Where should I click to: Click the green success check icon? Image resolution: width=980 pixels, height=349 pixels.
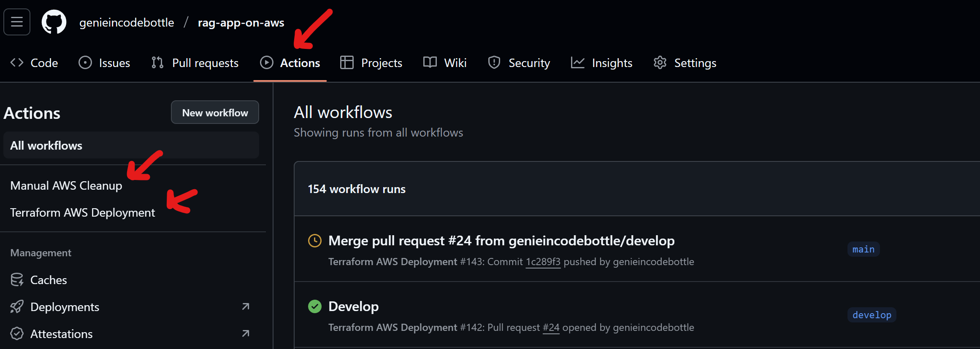tap(315, 306)
